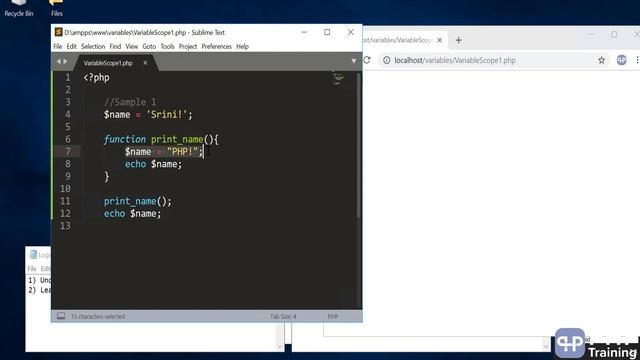Screen dimensions: 640x360
Task: Click the Sublime Text app icon in title bar
Action: coord(58,32)
